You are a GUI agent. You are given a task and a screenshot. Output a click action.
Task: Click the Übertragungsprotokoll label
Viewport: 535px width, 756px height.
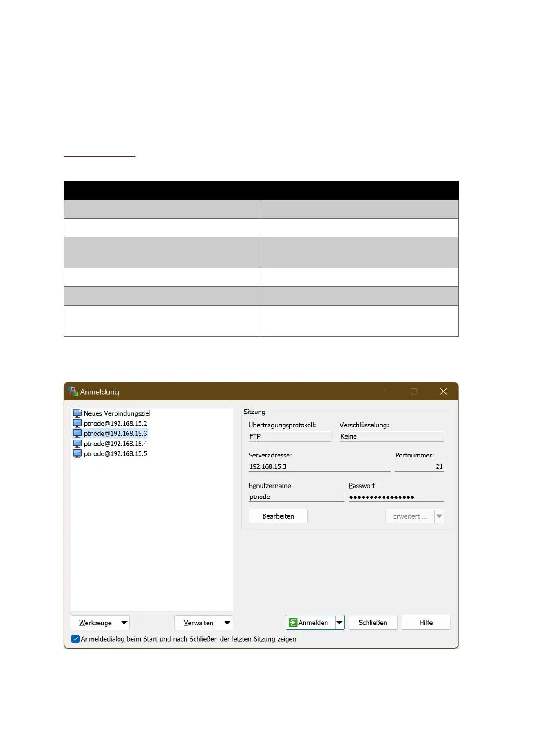[x=282, y=425]
